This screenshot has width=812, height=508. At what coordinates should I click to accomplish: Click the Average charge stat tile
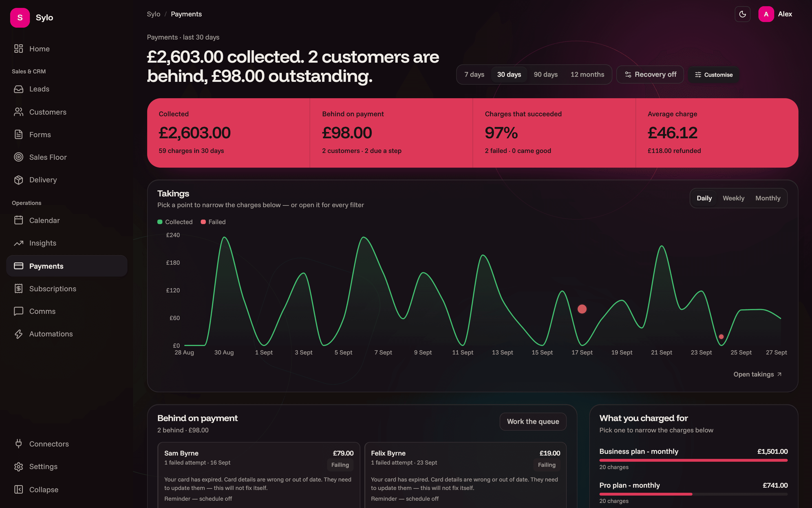click(717, 133)
